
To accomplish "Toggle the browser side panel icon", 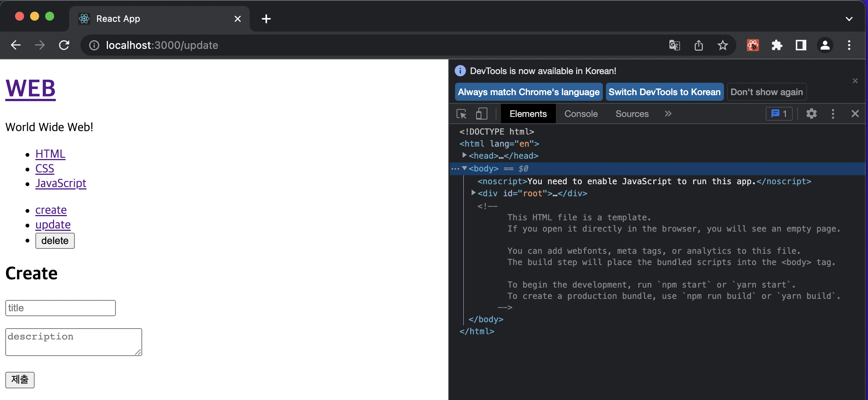I will [801, 45].
